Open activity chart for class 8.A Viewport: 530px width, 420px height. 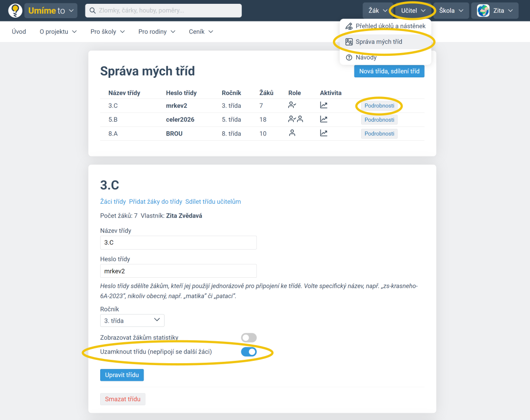(324, 134)
